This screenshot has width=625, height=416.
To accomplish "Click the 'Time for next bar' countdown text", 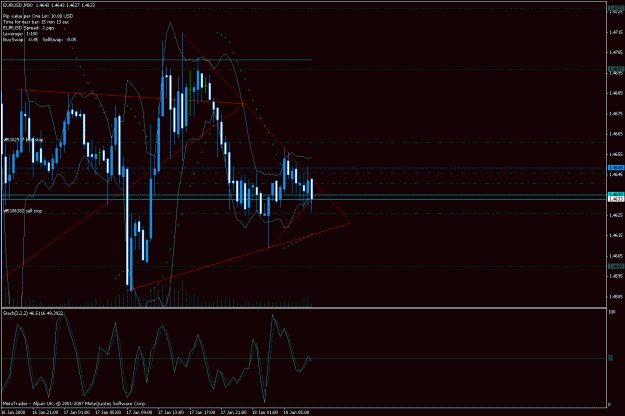I will click(36, 22).
